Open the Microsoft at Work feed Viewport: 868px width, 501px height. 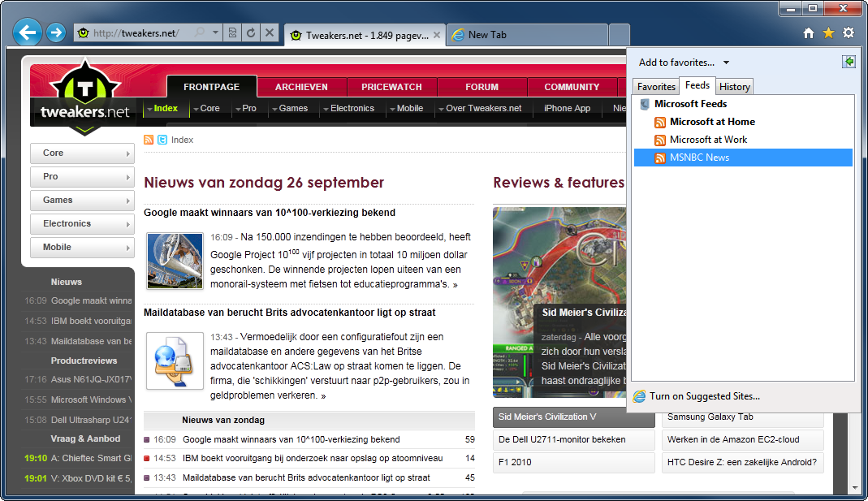coord(708,140)
